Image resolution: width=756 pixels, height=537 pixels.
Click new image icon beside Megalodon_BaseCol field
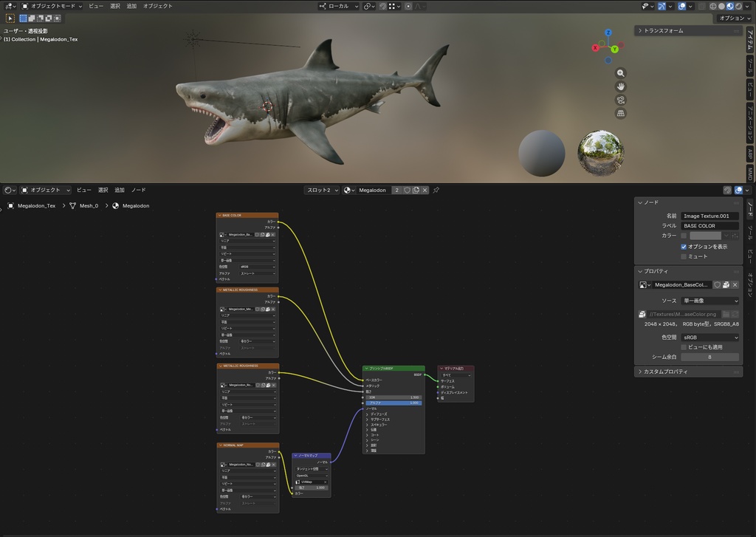pos(726,285)
